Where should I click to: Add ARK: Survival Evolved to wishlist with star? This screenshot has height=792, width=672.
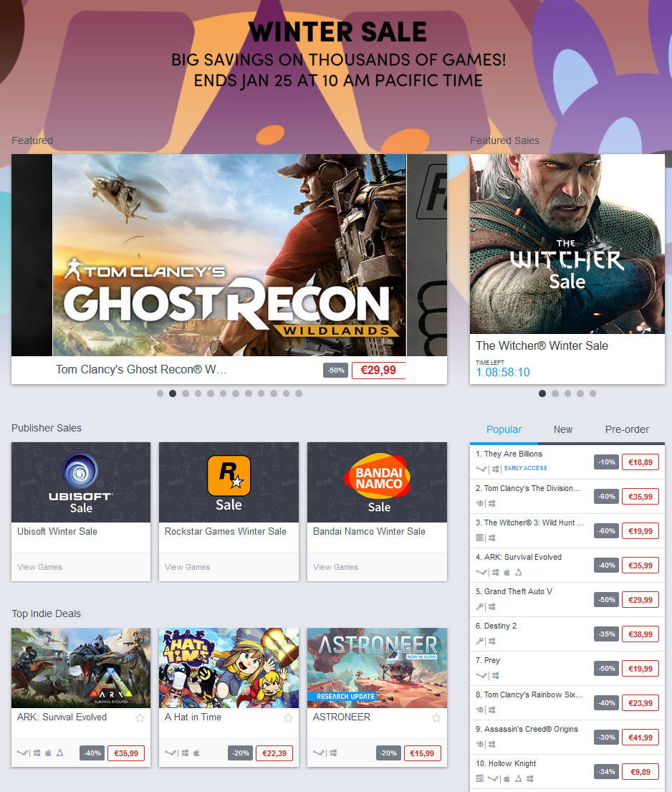pos(140,717)
